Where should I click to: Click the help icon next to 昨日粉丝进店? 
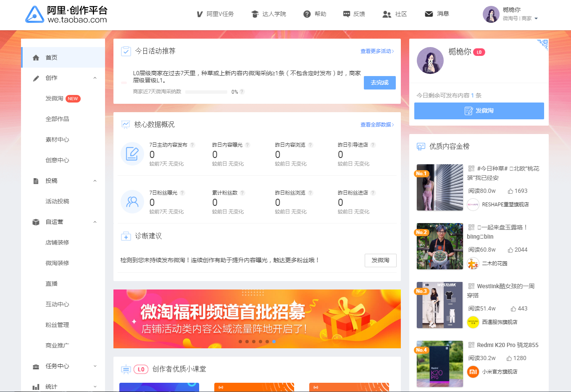(x=373, y=193)
